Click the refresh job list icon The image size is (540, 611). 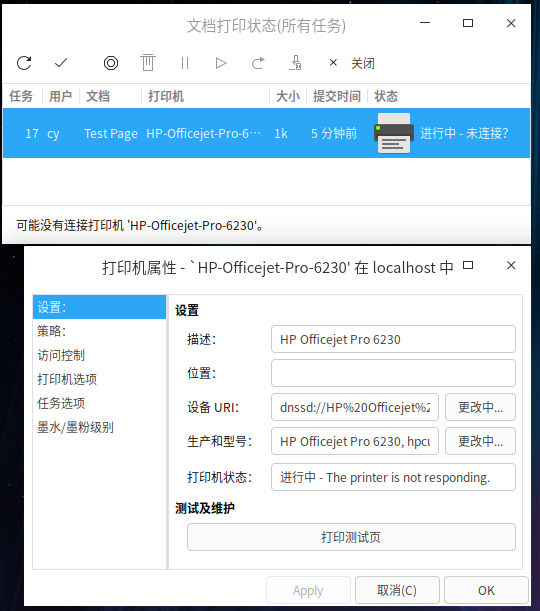point(24,63)
